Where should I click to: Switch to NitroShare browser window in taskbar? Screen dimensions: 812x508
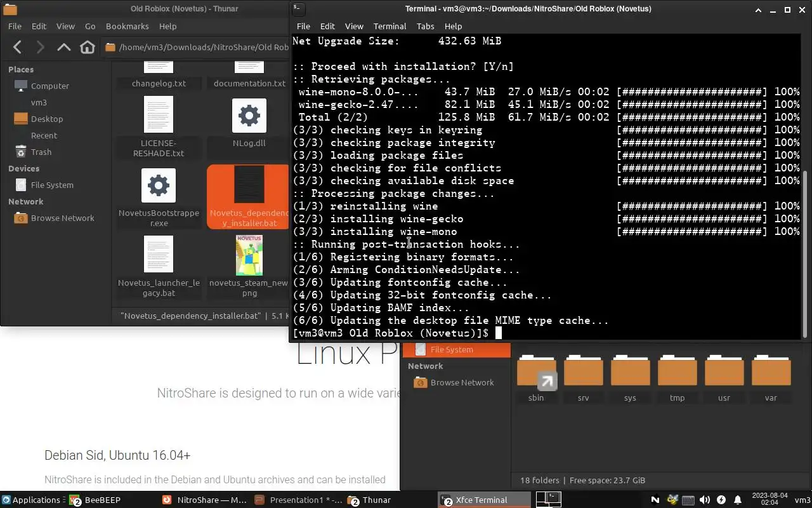tap(204, 500)
